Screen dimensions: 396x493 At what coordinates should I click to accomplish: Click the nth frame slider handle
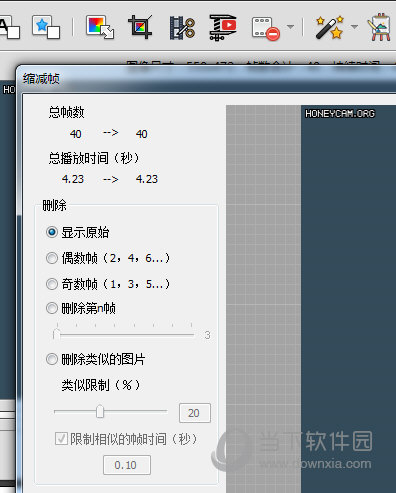pos(57,334)
